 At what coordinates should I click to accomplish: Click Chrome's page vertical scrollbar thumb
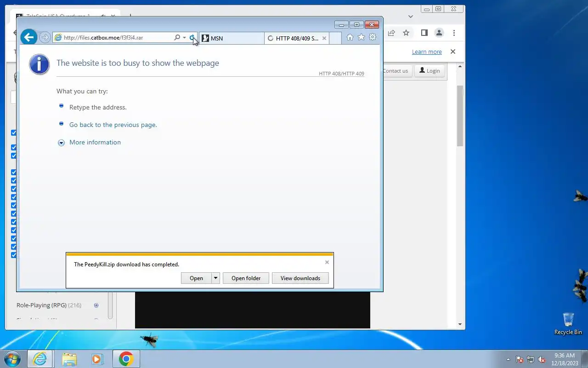(x=460, y=115)
